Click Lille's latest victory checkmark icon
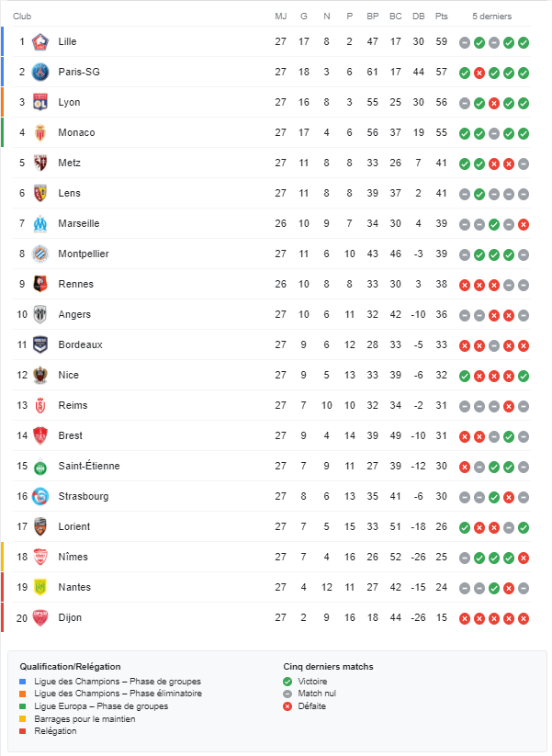The height and width of the screenshot is (756, 552). tap(524, 43)
